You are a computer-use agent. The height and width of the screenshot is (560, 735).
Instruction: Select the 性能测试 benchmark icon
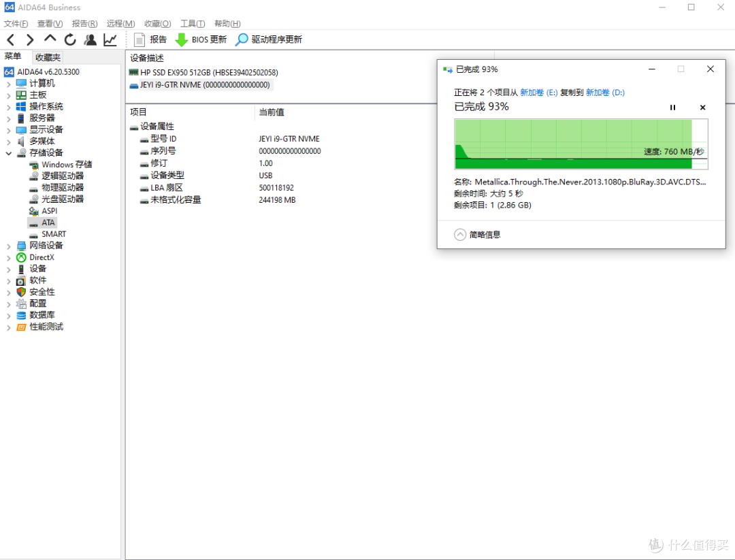[x=21, y=327]
